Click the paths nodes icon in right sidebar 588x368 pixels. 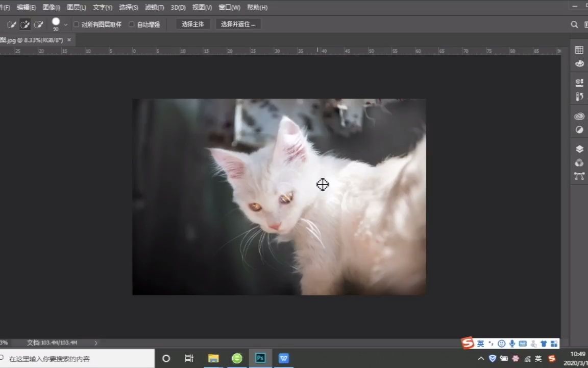pyautogui.click(x=579, y=176)
